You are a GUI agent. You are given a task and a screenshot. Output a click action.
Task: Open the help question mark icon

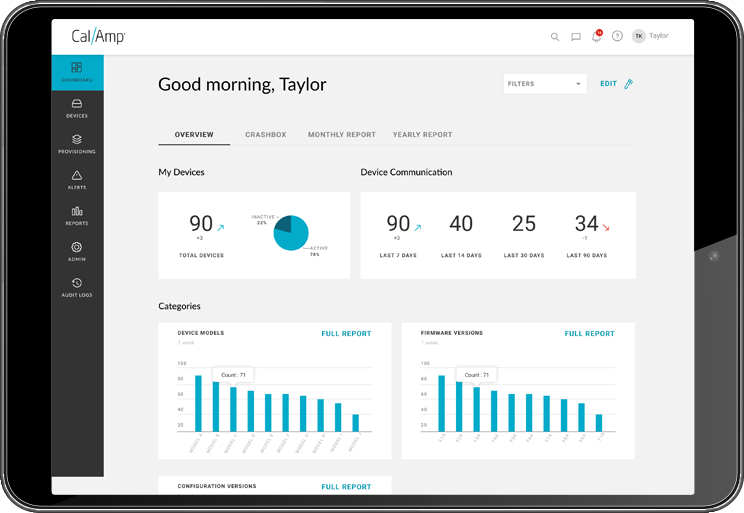pos(617,37)
